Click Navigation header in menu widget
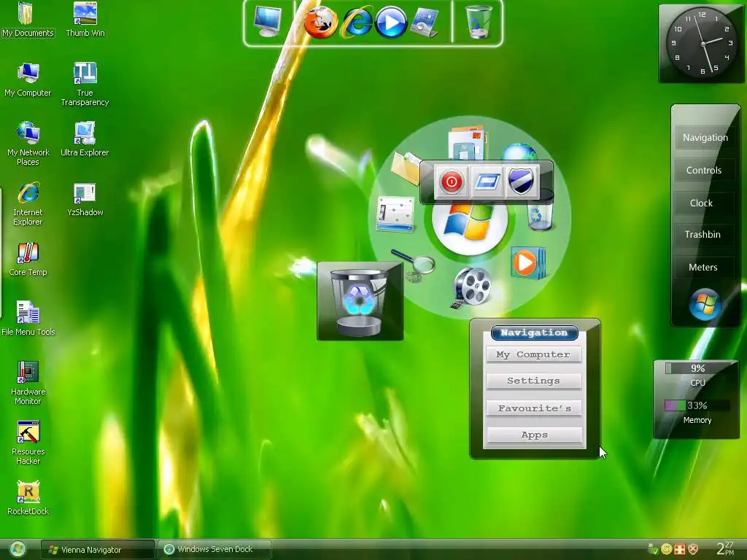The height and width of the screenshot is (560, 747). (534, 332)
